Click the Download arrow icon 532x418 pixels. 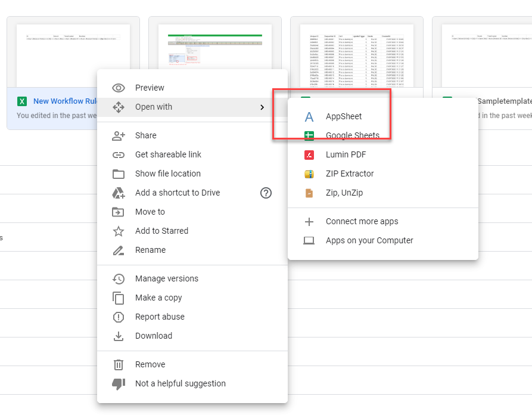point(119,336)
